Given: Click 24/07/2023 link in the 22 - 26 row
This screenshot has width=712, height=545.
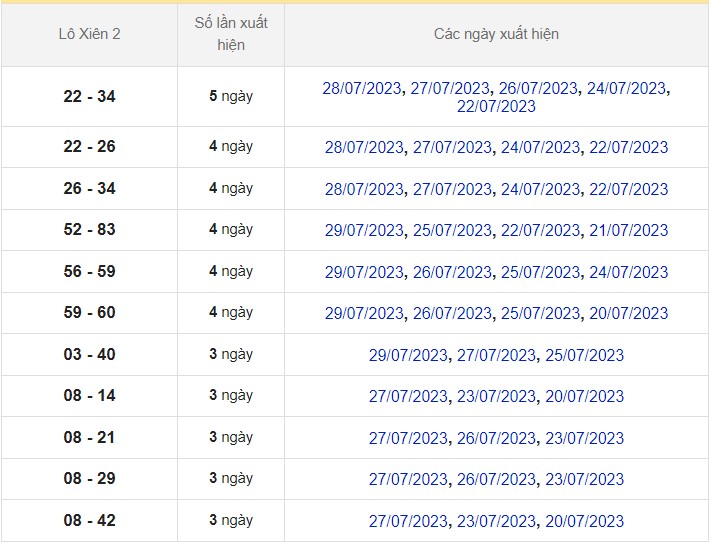Looking at the screenshot, I should 540,147.
